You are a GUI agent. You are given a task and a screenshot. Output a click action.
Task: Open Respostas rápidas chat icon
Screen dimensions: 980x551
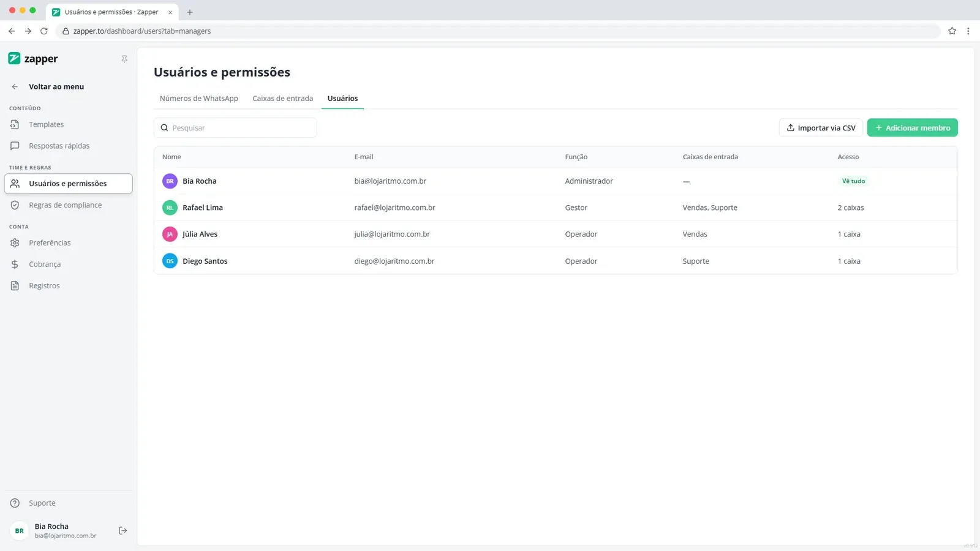click(15, 146)
